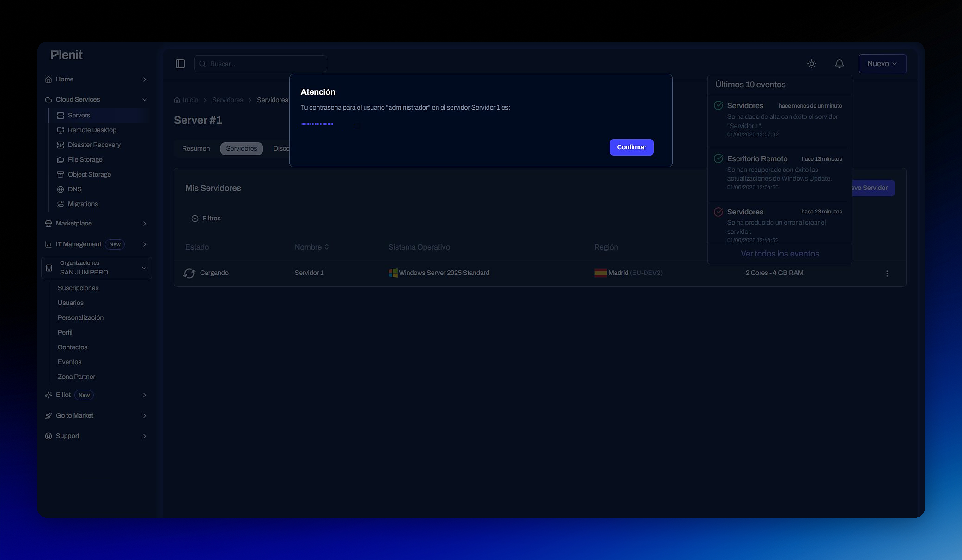Switch to the Resumen tab
The height and width of the screenshot is (560, 962).
pos(196,149)
